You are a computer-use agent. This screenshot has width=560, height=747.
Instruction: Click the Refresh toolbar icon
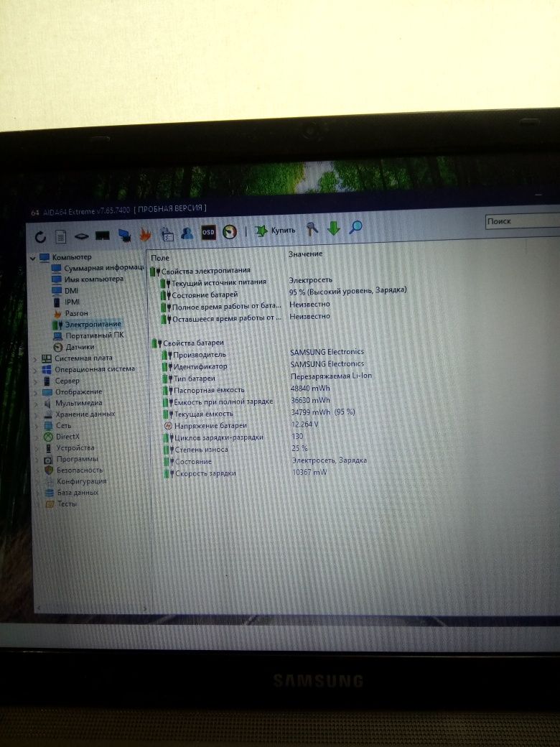point(40,237)
